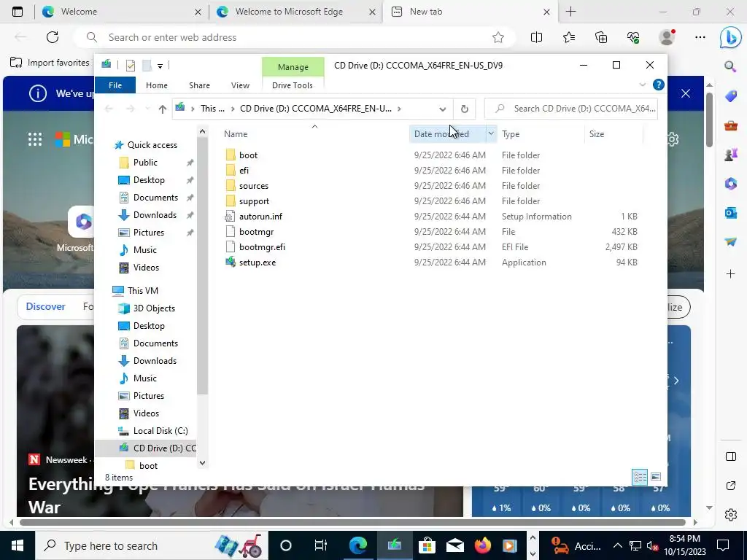Open Microsoft Store from taskbar
The width and height of the screenshot is (747, 560).
tap(426, 545)
